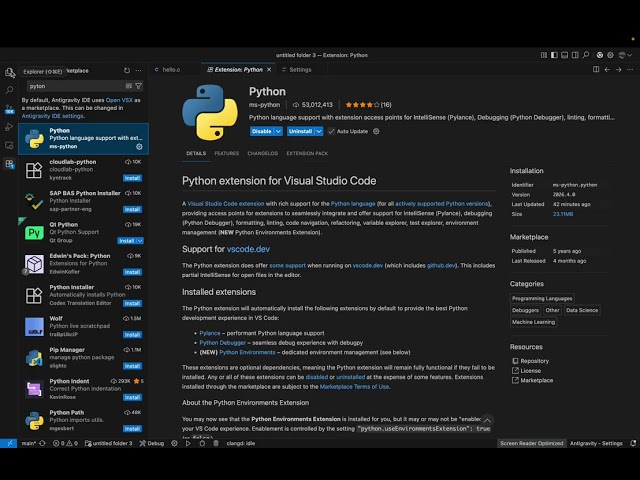Click the trash icon in the status bar
This screenshot has height=480, width=640.
pyautogui.click(x=216, y=443)
